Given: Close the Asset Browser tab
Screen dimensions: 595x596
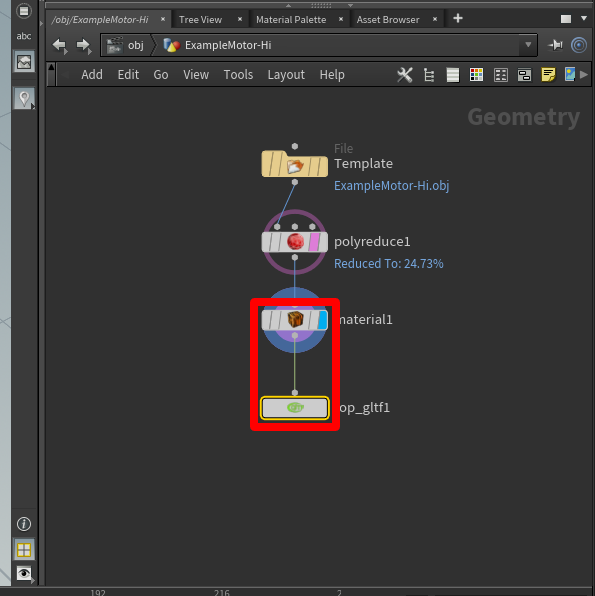Looking at the screenshot, I should pyautogui.click(x=435, y=19).
